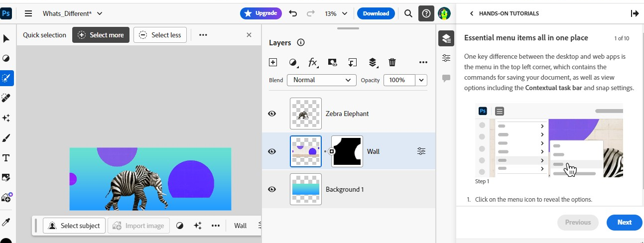This screenshot has width=644, height=243.
Task: Click the foreground color swatch
Action: click(6, 240)
